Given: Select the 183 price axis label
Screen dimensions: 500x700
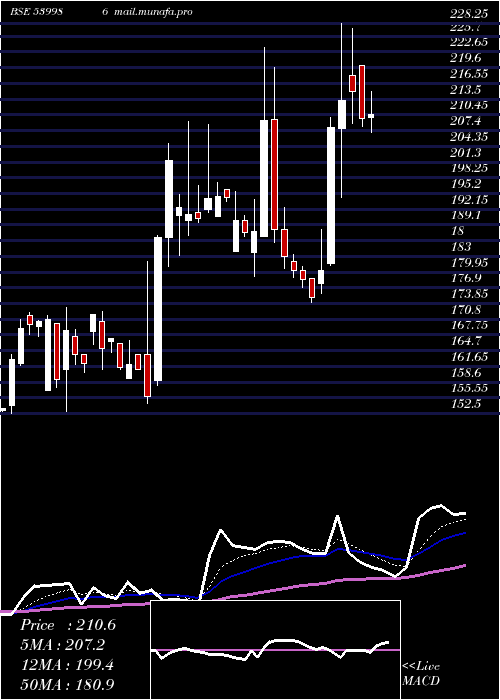Looking at the screenshot, I should click(460, 247).
